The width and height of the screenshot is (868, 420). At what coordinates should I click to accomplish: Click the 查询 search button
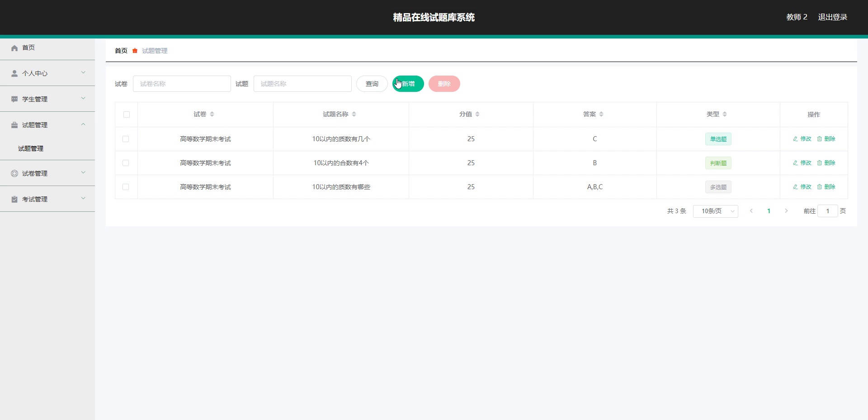(x=372, y=84)
